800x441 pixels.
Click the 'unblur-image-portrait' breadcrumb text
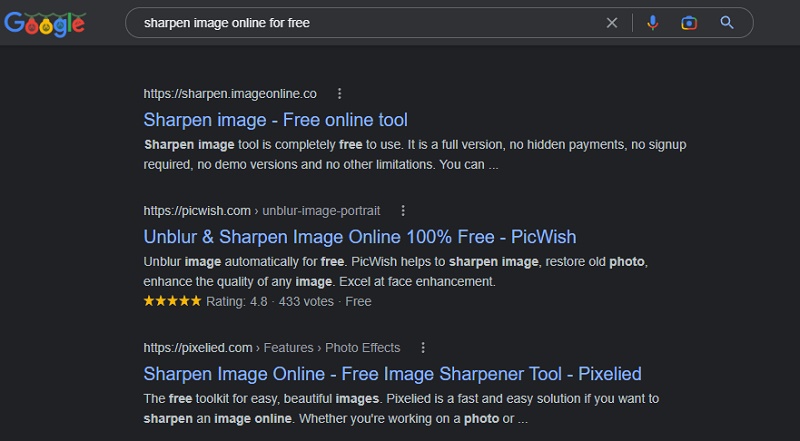(x=321, y=211)
